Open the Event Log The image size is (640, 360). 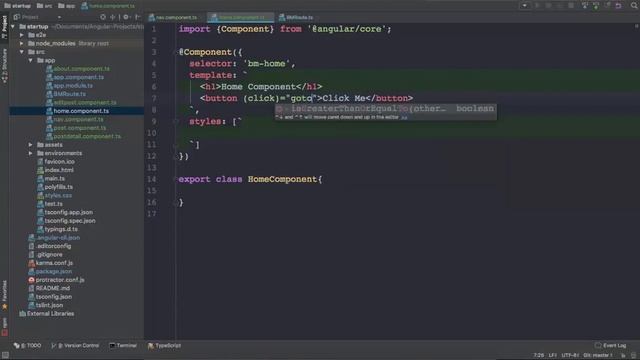coord(610,346)
